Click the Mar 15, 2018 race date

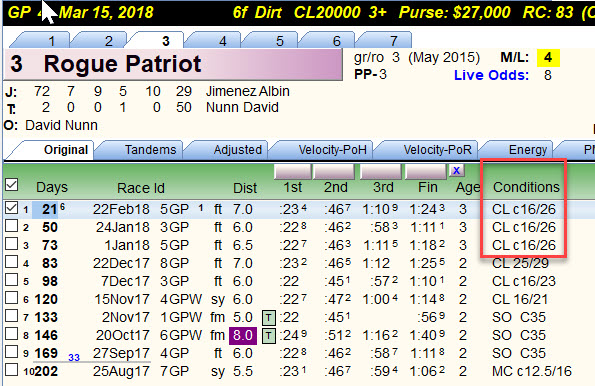pyautogui.click(x=106, y=13)
